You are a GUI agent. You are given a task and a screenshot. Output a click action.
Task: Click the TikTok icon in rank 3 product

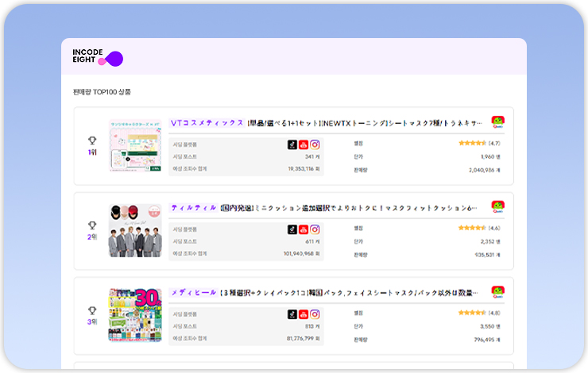coord(292,314)
